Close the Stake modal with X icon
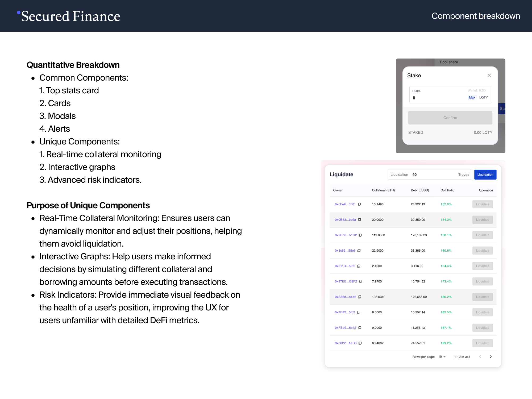This screenshot has height=399, width=532. [x=489, y=76]
